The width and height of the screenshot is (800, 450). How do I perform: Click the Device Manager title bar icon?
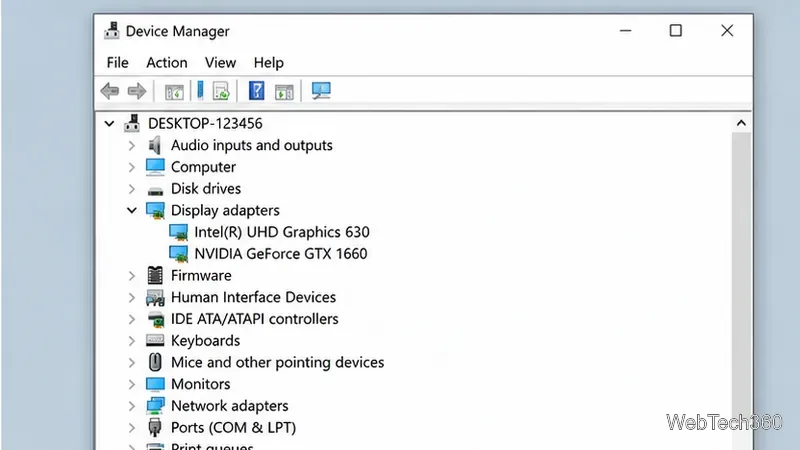coord(112,31)
